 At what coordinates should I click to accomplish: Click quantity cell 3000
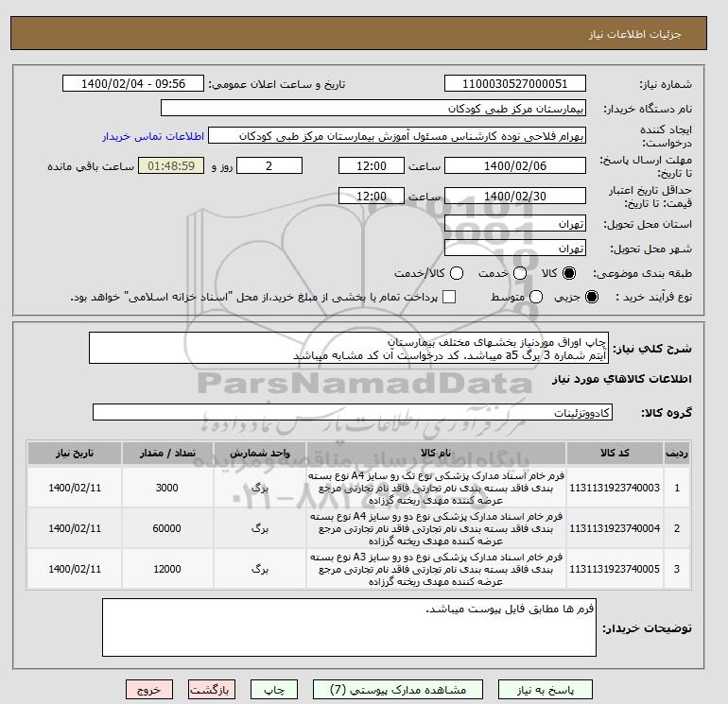pos(167,488)
